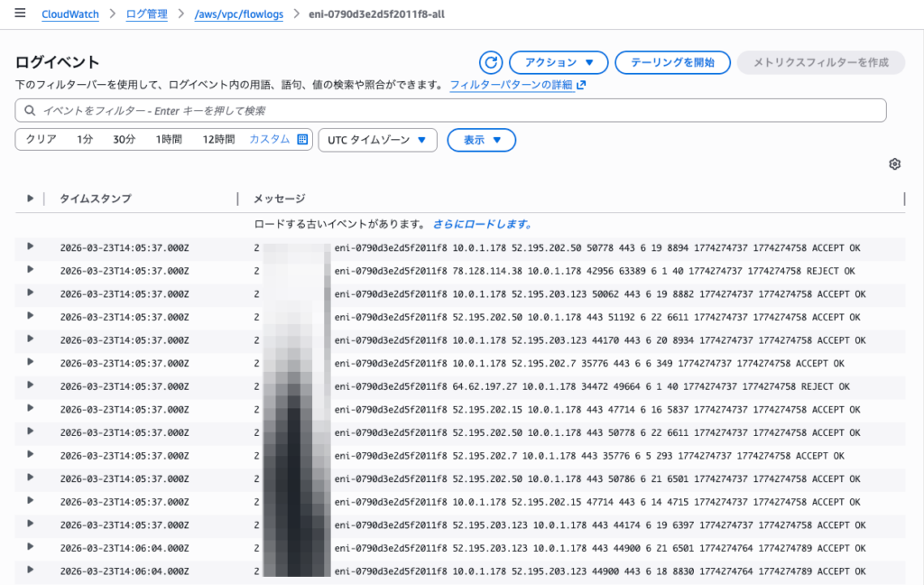
Task: Expand the 64.62.197.27 REJECT log row
Action: coord(30,385)
